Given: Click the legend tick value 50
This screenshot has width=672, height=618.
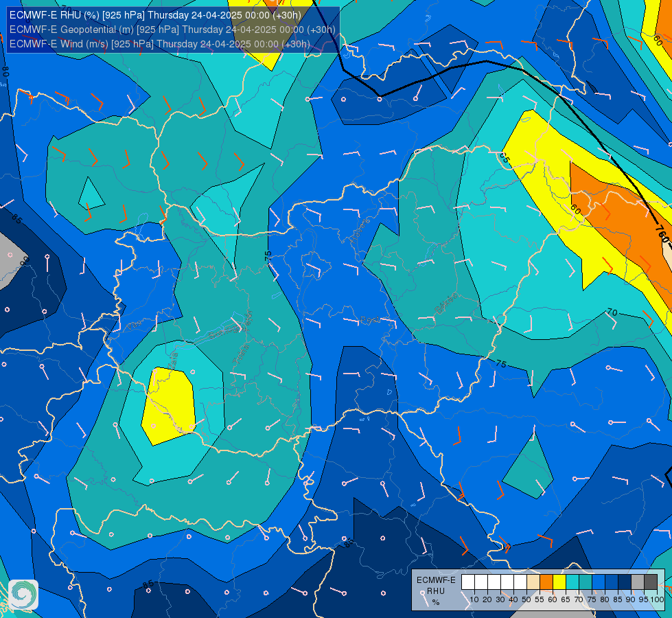Looking at the screenshot, I should [526, 599].
